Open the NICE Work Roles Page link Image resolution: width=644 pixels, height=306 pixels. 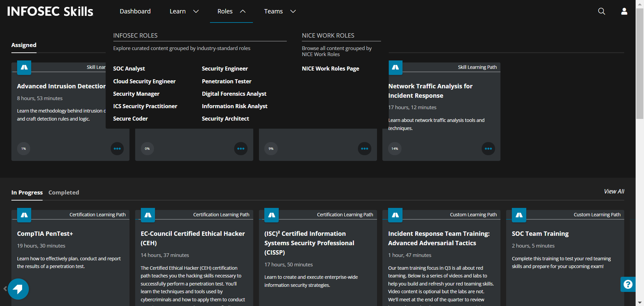[330, 69]
